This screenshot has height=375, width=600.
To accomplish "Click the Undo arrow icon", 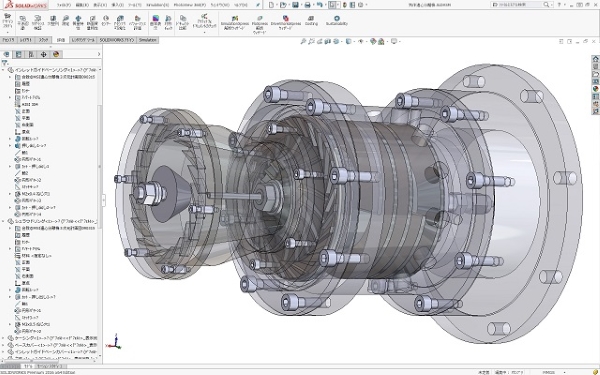I will click(320, 5).
